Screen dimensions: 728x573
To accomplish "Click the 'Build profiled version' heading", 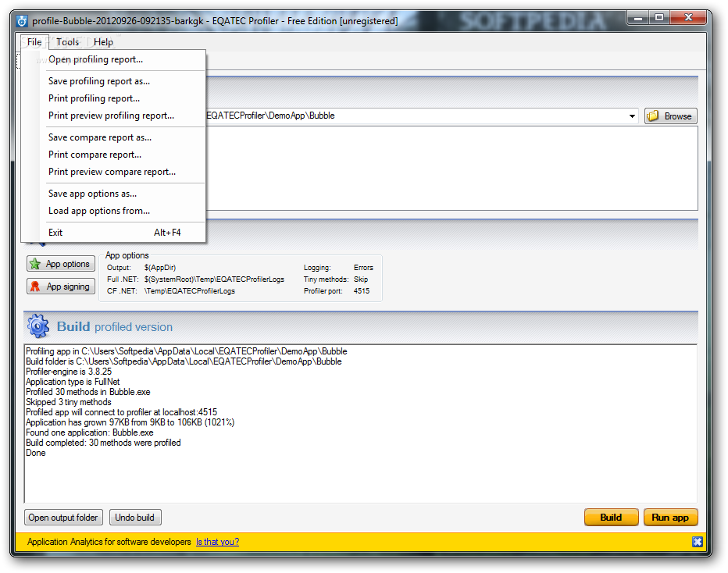I will (115, 326).
